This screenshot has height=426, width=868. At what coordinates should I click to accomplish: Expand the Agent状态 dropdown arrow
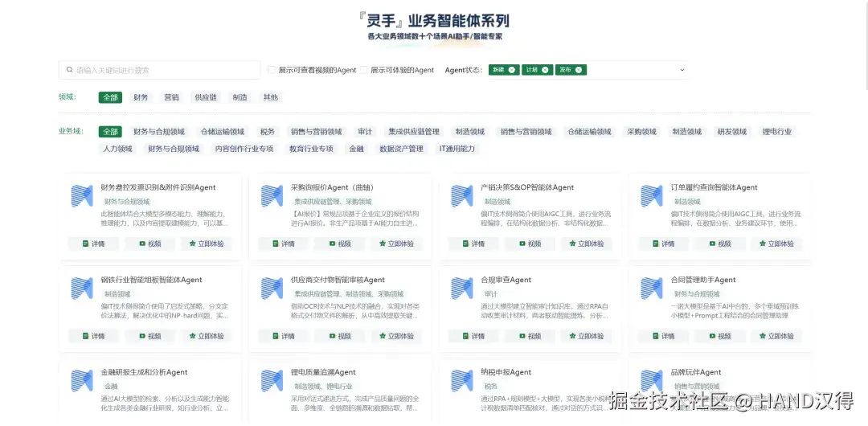click(682, 70)
